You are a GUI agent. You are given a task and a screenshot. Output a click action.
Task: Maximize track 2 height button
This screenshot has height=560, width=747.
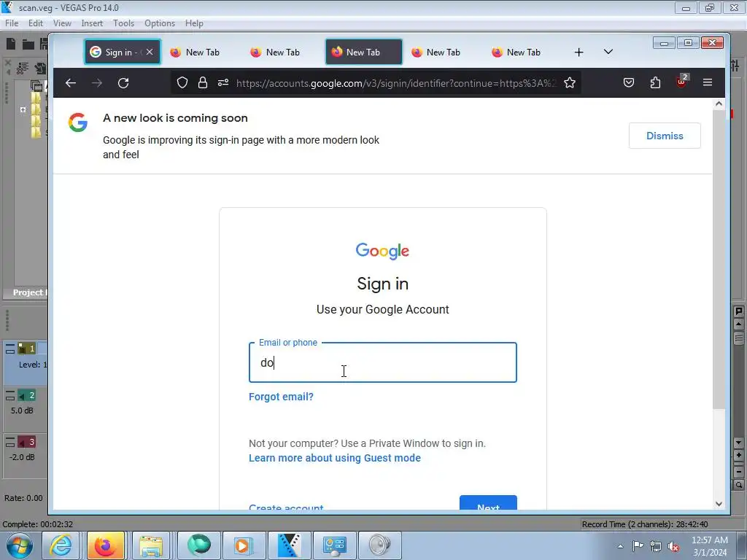[10, 398]
